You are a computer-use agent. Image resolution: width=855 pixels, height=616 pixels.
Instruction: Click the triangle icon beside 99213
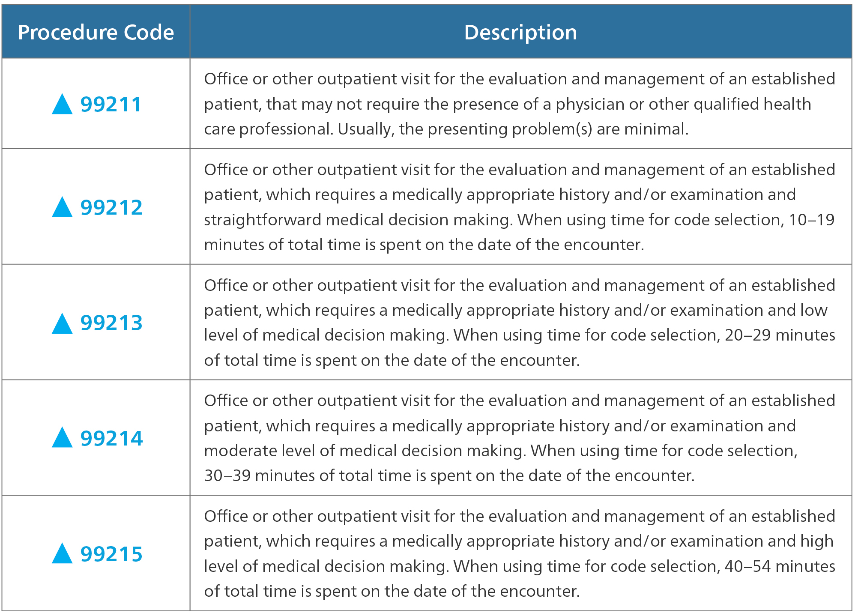[62, 323]
